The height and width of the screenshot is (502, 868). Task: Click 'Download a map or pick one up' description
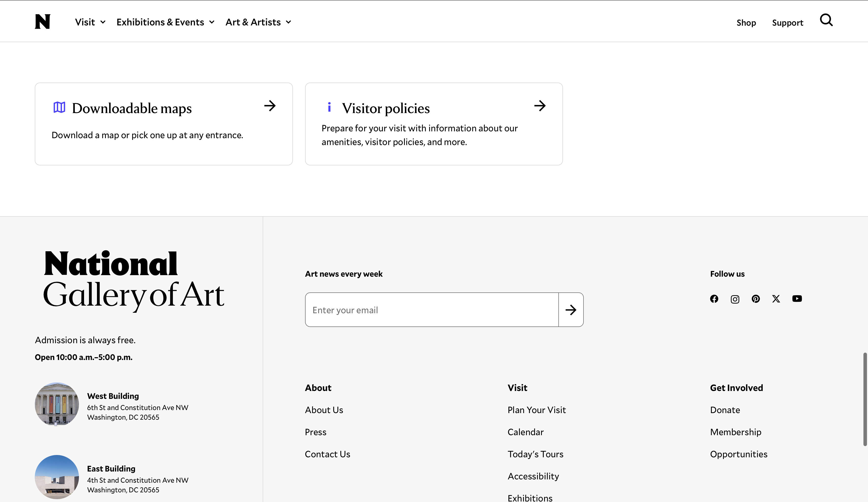tap(147, 135)
